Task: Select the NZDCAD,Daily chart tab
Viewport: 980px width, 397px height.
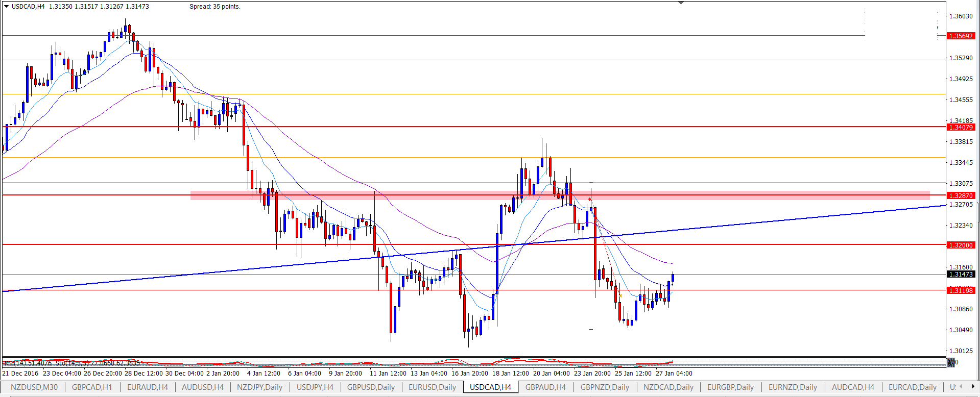Action: click(x=668, y=387)
